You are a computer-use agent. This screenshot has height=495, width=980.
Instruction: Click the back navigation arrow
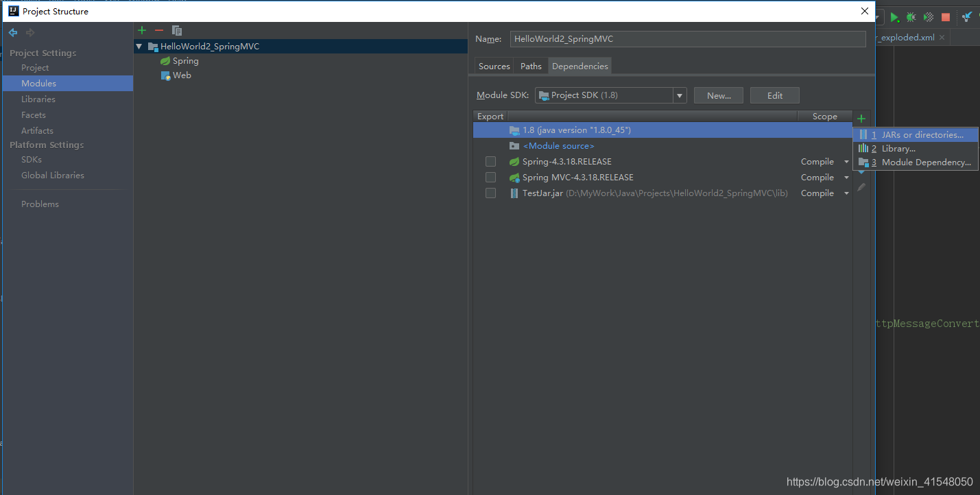tap(13, 32)
